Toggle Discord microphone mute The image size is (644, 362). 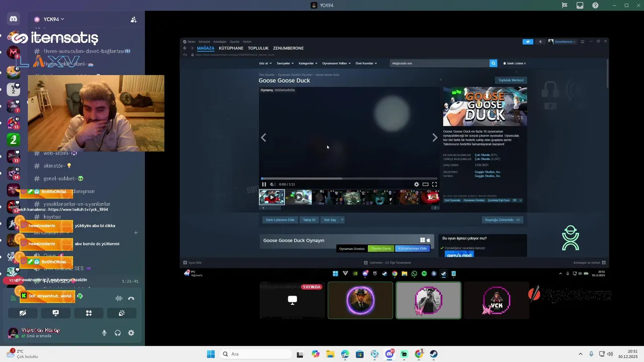point(105,333)
